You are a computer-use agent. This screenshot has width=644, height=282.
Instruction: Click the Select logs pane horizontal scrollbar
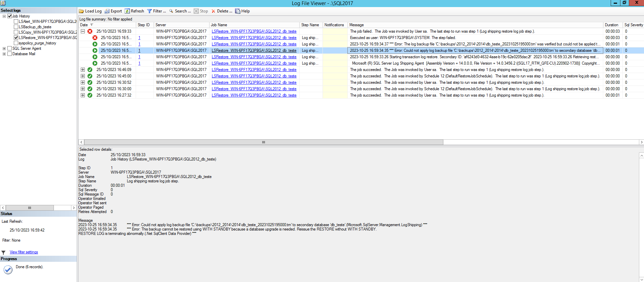pos(30,208)
